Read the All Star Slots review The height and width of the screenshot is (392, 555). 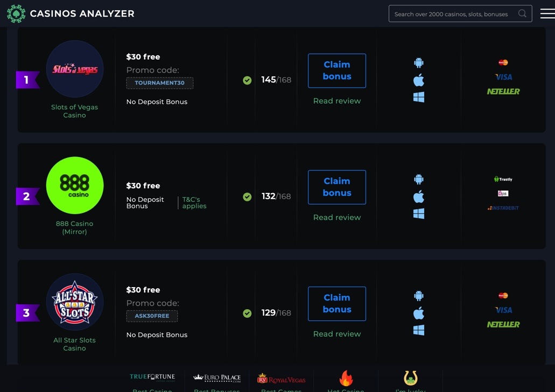coord(337,334)
